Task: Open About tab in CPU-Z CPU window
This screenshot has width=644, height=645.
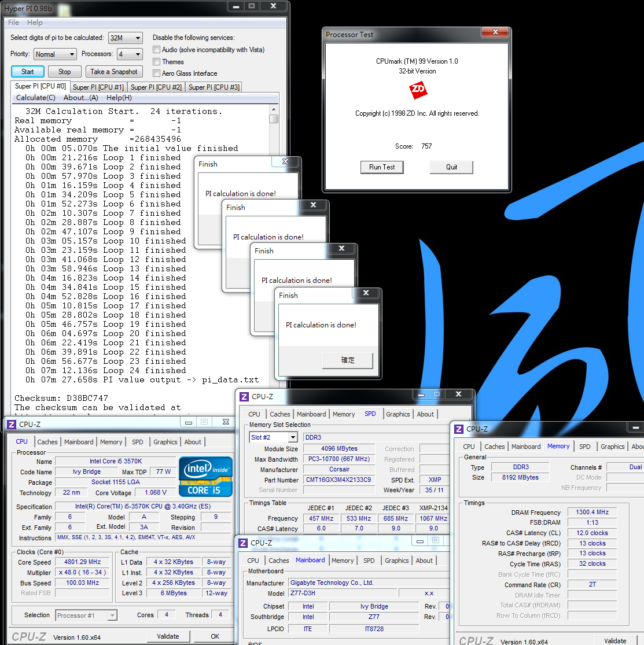Action: click(193, 442)
